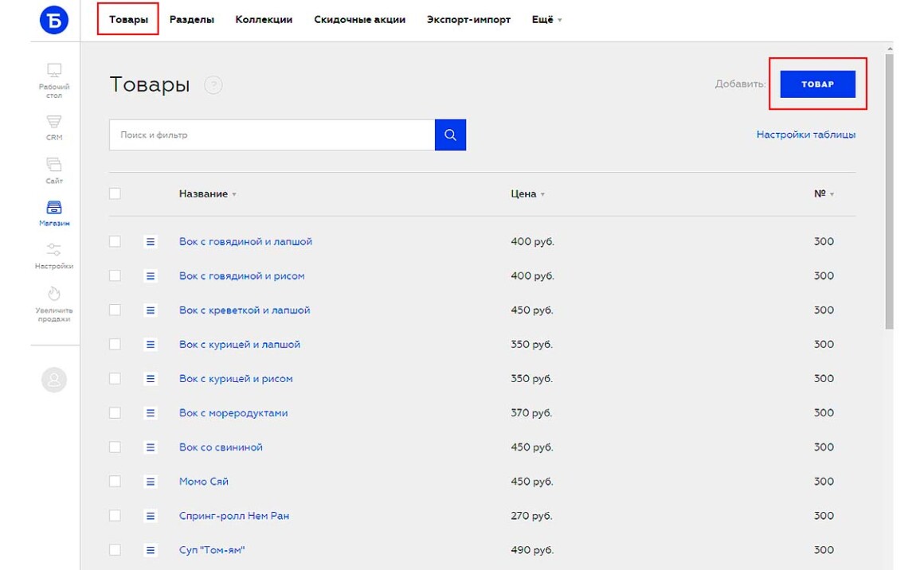This screenshot has width=924, height=570.
Task: Check the box for Вок с креветкой и лапшой
Action: (115, 310)
